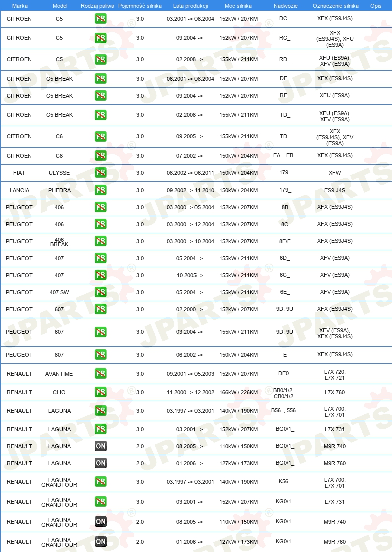392x552 pixels.
Task: Click the Moc silnika column header
Action: pos(238,6)
